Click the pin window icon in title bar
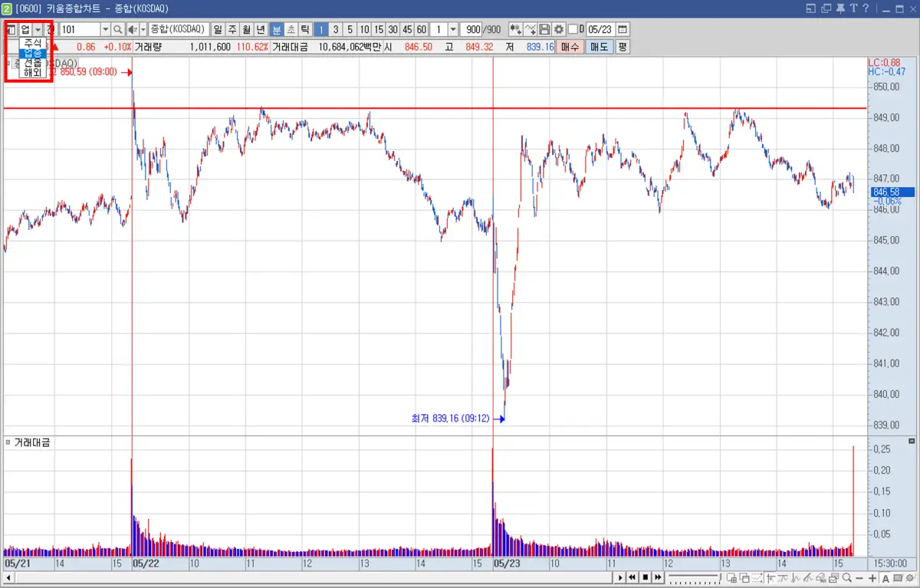920x588 pixels. 840,8
